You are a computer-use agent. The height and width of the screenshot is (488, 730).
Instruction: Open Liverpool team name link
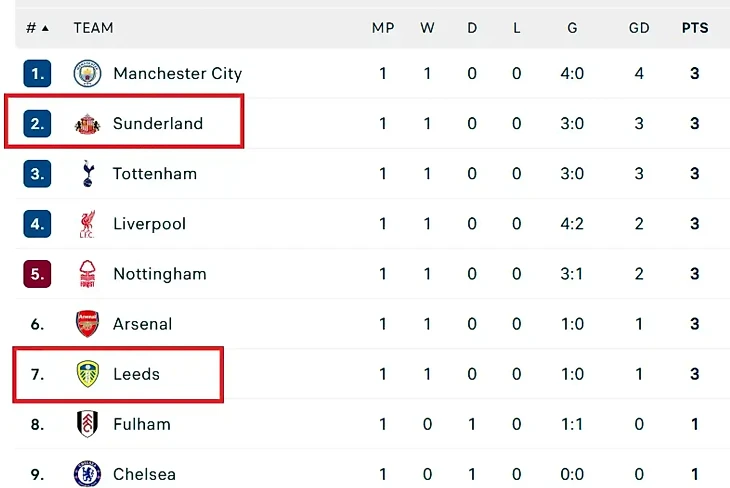pyautogui.click(x=149, y=224)
